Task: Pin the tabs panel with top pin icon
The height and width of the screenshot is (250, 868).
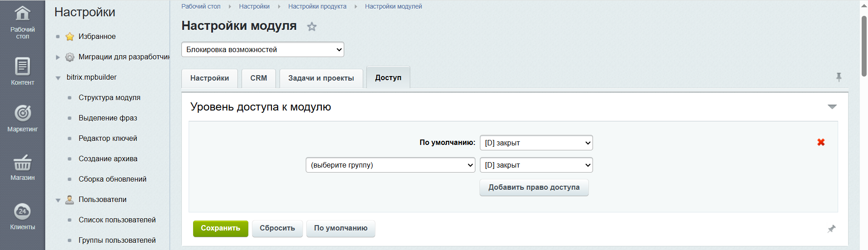Action: (x=839, y=77)
